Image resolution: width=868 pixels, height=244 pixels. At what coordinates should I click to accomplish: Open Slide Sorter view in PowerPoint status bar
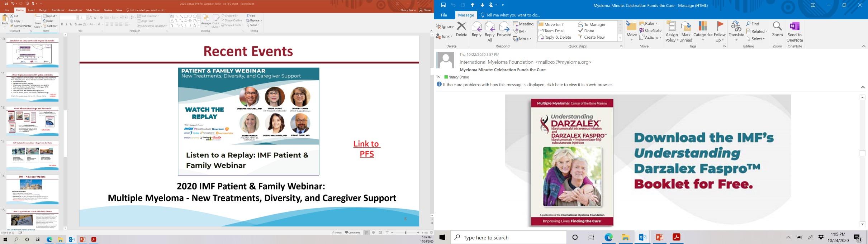click(x=374, y=233)
